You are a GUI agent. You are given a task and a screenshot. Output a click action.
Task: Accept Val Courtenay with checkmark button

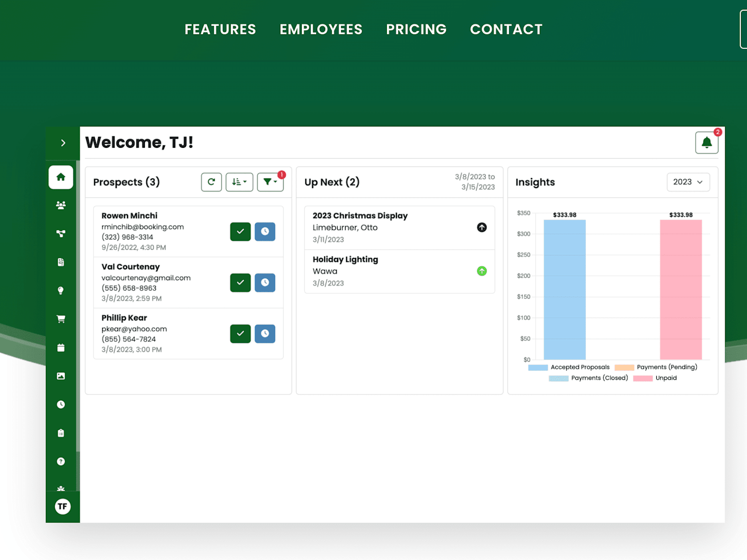click(x=241, y=283)
